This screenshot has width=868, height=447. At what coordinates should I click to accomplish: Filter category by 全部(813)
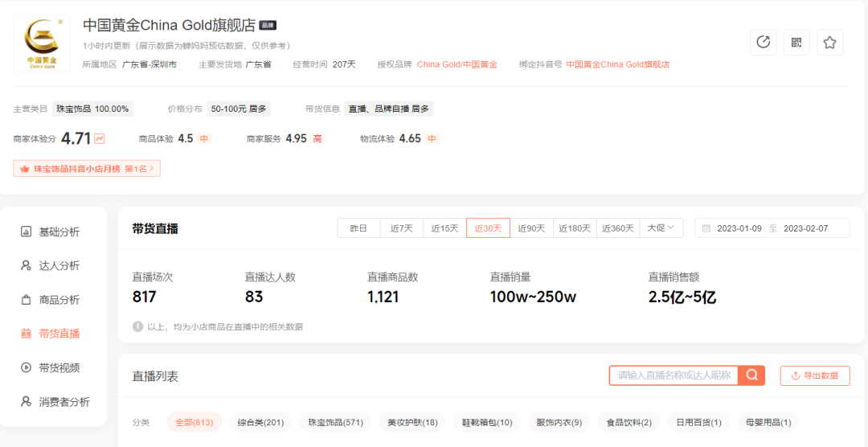(194, 423)
